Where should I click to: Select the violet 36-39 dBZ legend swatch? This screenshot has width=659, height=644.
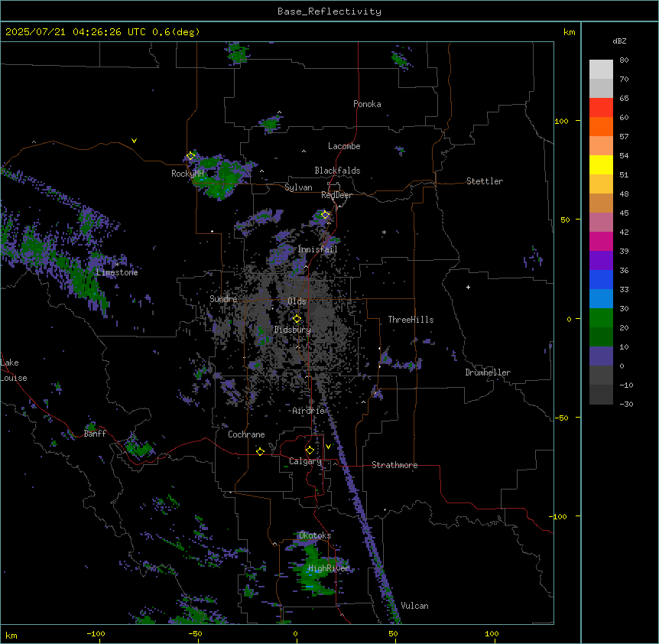pyautogui.click(x=601, y=261)
